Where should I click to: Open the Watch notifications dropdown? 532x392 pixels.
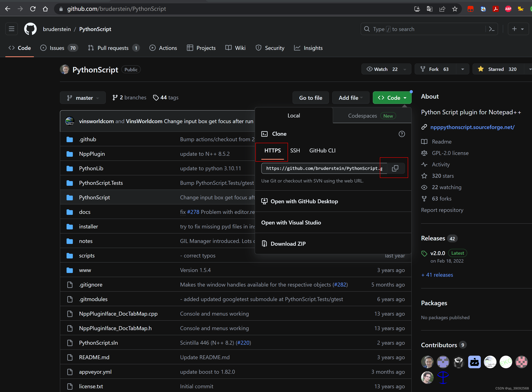pyautogui.click(x=386, y=69)
